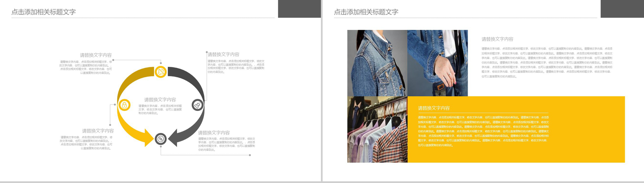This screenshot has height=183, width=644.
Task: Select the photo of shirts on a rack
Action: (x=377, y=129)
